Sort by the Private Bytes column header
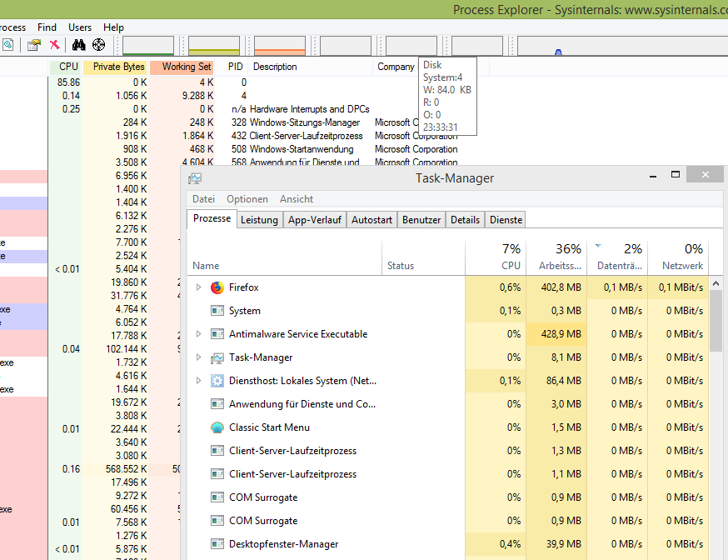 [115, 67]
